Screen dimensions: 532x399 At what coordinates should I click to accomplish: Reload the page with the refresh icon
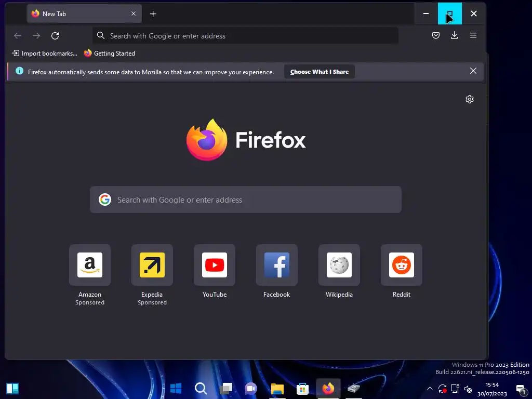(x=55, y=36)
